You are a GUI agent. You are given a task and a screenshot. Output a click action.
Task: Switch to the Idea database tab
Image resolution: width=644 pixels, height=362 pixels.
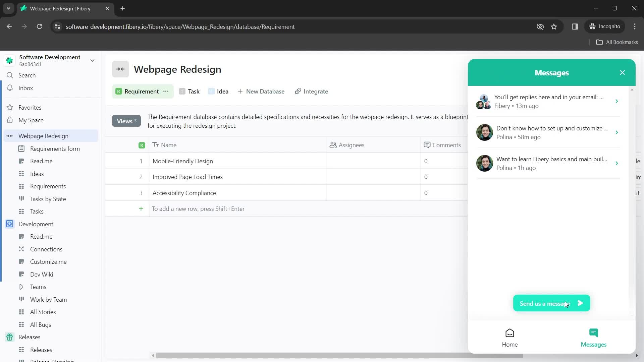point(218,92)
